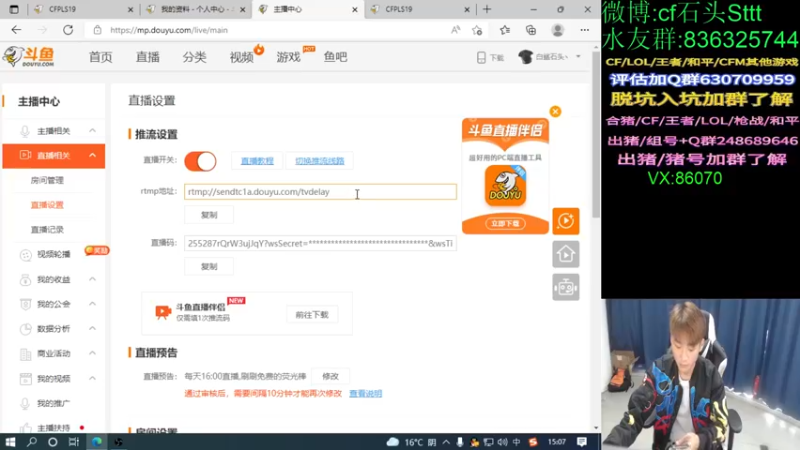Open the browser profile avatar

[x=558, y=30]
